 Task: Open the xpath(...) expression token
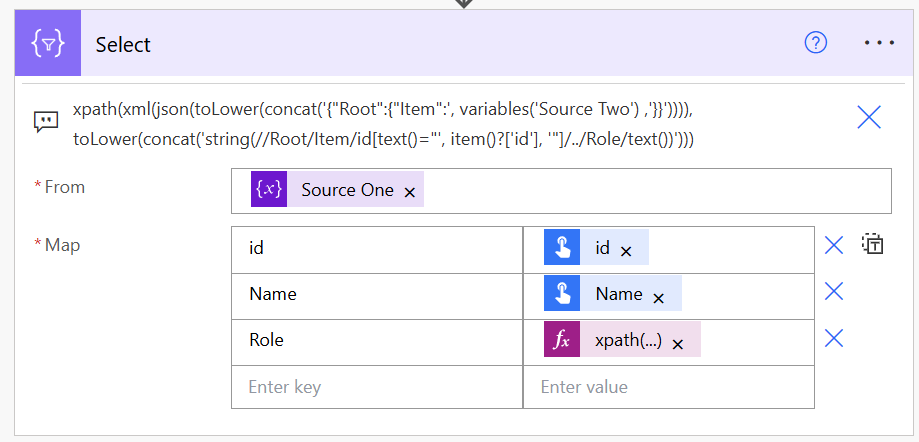(627, 340)
